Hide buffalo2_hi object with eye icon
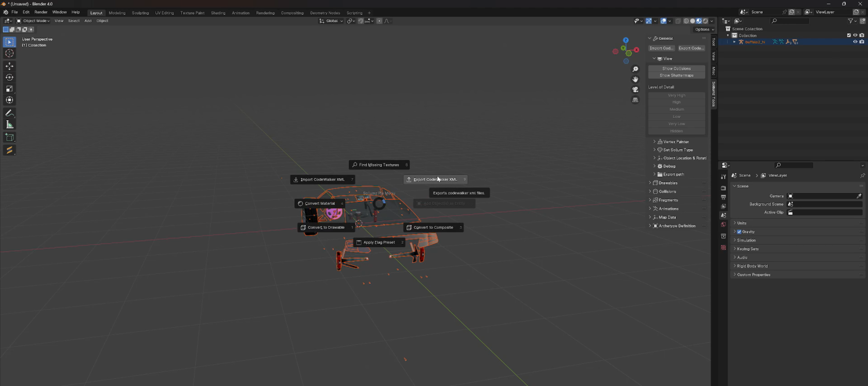Viewport: 868px width, 386px height. pyautogui.click(x=855, y=42)
